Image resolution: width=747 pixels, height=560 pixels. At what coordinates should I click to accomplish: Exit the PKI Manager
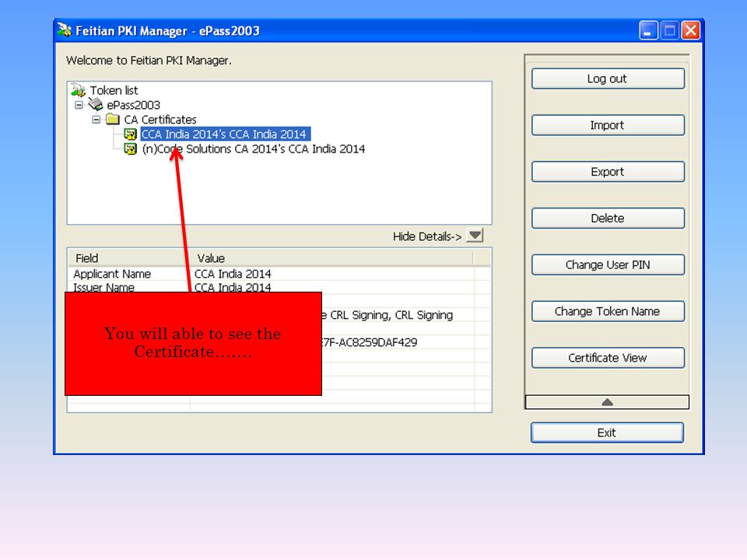tap(607, 432)
